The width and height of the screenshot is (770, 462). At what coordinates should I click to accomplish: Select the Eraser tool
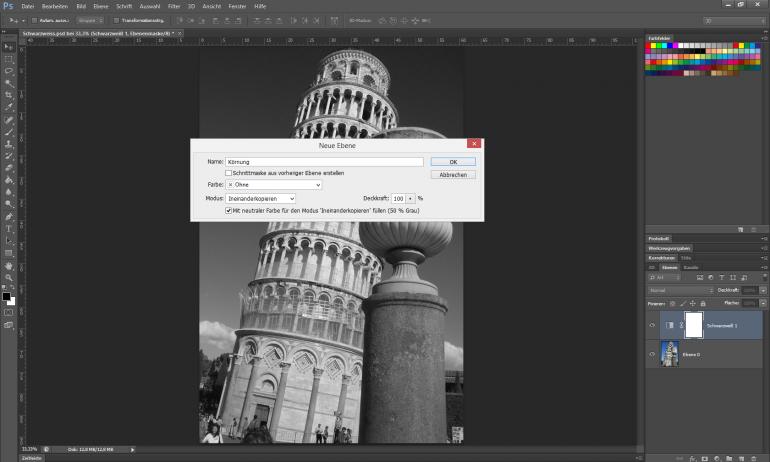[x=9, y=168]
